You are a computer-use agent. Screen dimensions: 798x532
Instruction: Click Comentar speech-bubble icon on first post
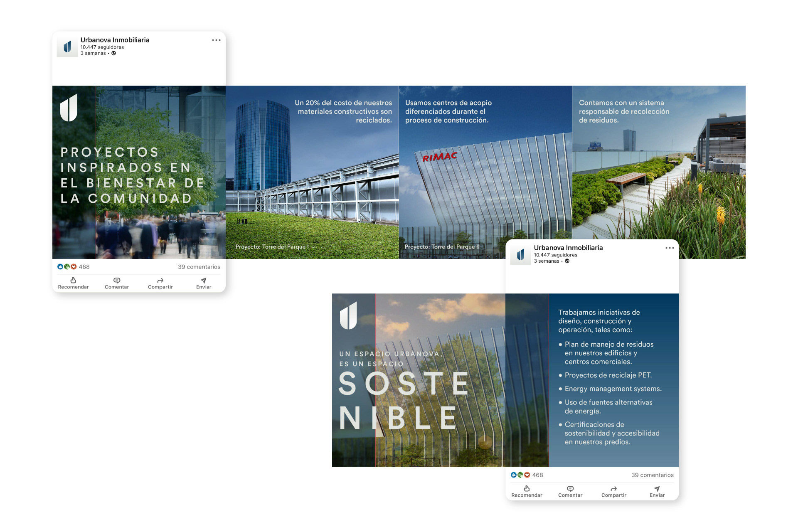tap(117, 281)
